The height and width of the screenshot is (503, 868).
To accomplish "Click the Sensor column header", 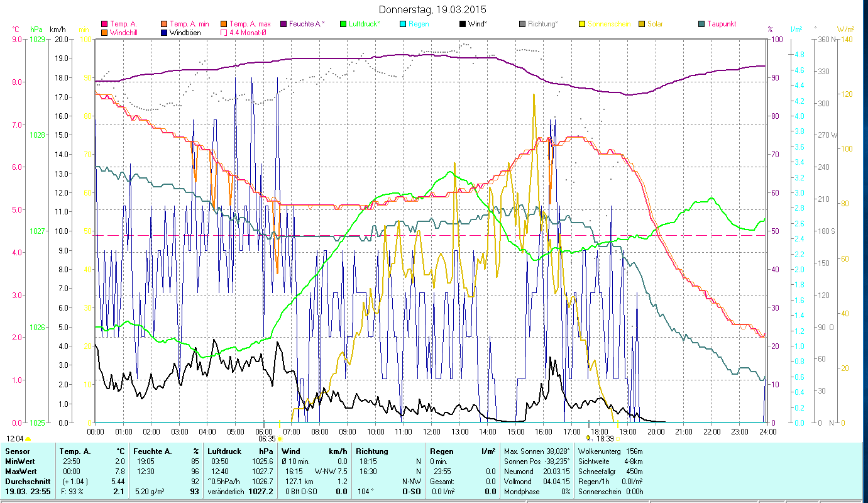I will 17,451.
